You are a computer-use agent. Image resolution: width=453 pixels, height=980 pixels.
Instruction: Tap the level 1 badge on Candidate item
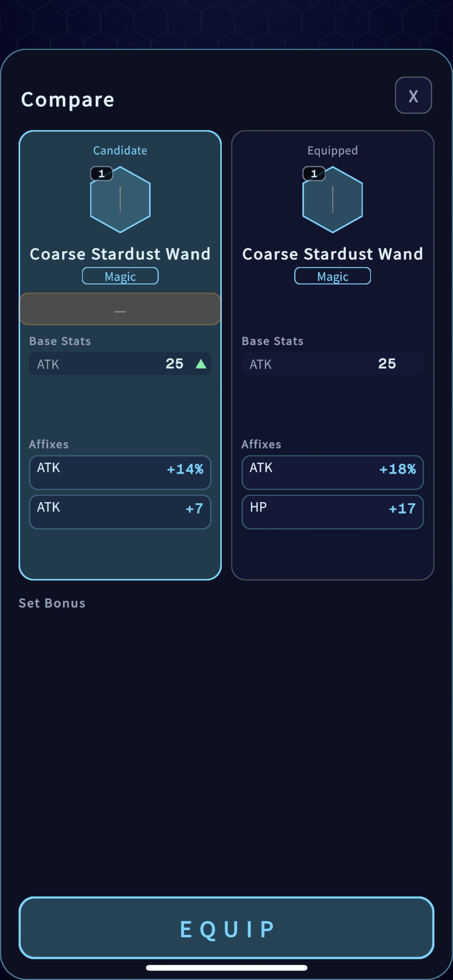[x=101, y=174]
